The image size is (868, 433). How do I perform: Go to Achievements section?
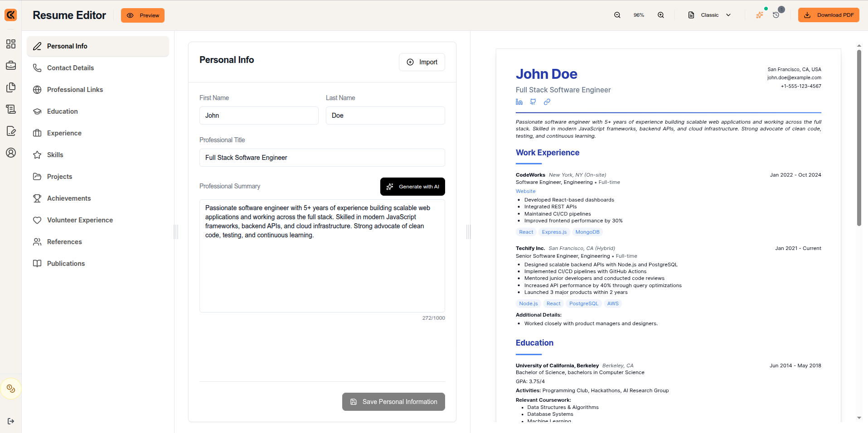[x=98, y=198]
